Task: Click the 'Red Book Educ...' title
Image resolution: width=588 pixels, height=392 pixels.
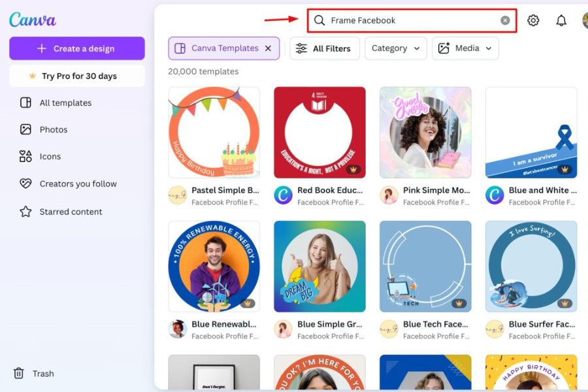Action: click(x=330, y=190)
